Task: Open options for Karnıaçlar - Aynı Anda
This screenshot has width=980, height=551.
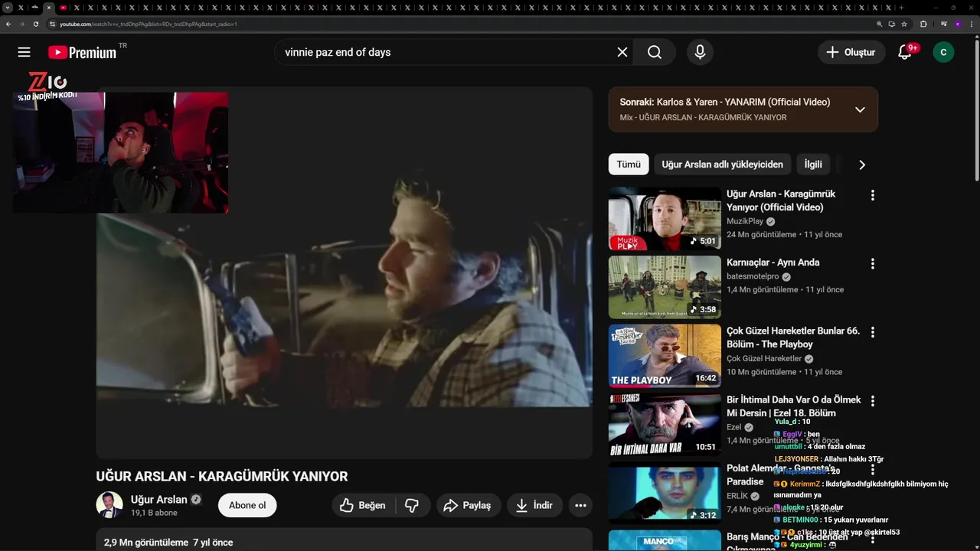Action: [872, 263]
